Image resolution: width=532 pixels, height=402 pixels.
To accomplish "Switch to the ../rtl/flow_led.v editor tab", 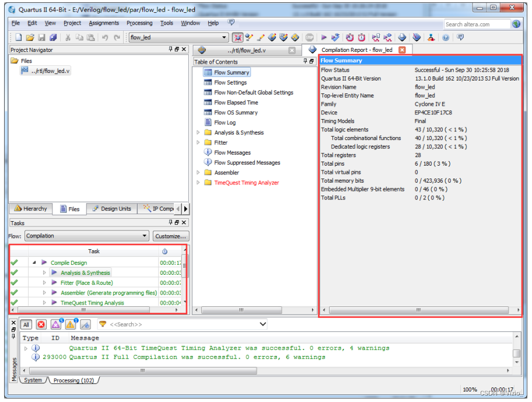I will (x=247, y=51).
